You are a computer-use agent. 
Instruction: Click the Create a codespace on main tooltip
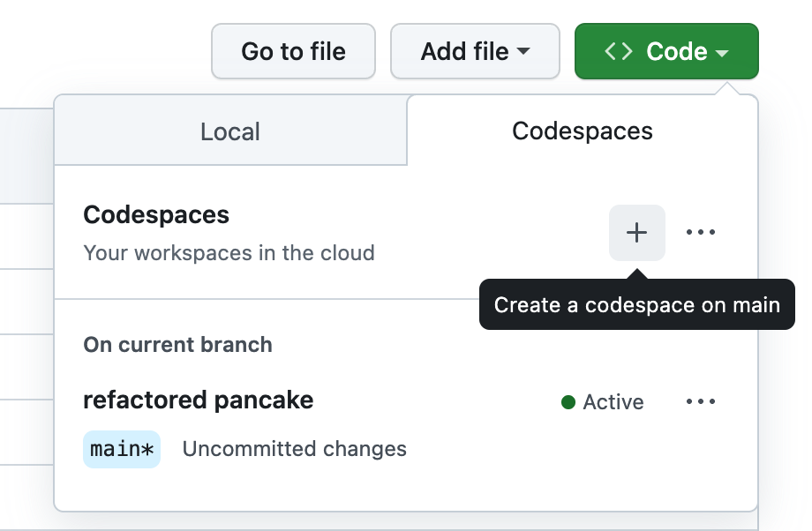[x=637, y=304]
